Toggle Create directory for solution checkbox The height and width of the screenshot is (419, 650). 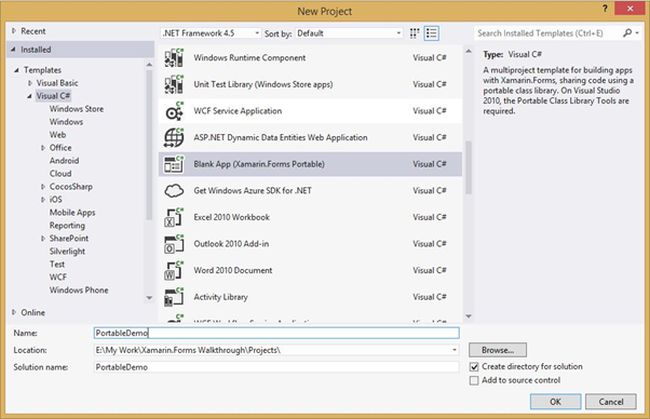474,367
